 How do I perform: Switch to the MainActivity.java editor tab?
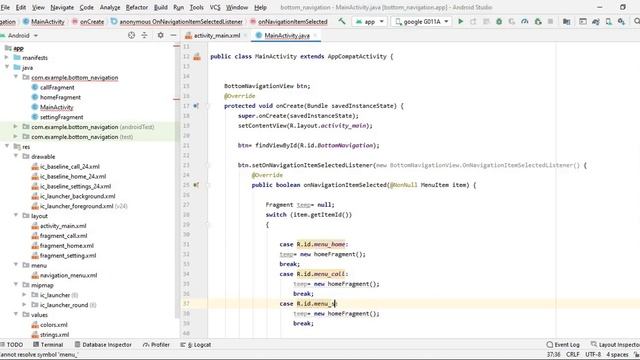tap(286, 36)
